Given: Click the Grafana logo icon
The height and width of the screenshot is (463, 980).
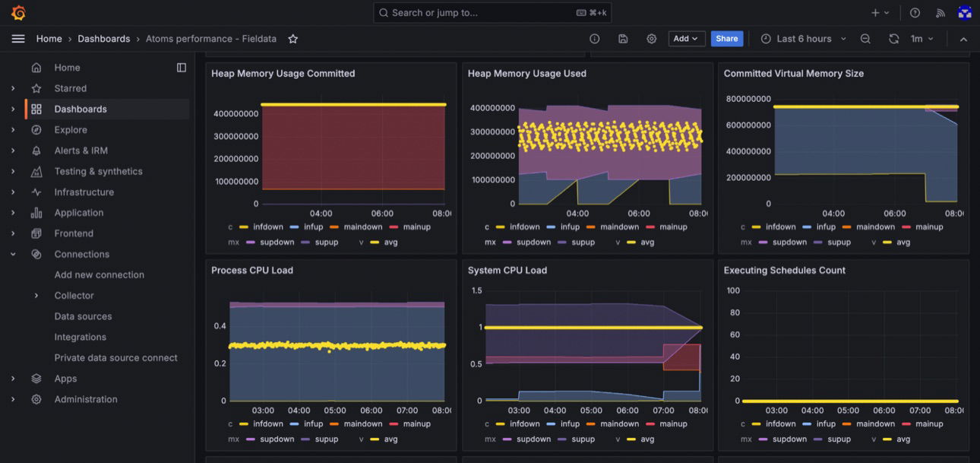Looking at the screenshot, I should (x=18, y=13).
